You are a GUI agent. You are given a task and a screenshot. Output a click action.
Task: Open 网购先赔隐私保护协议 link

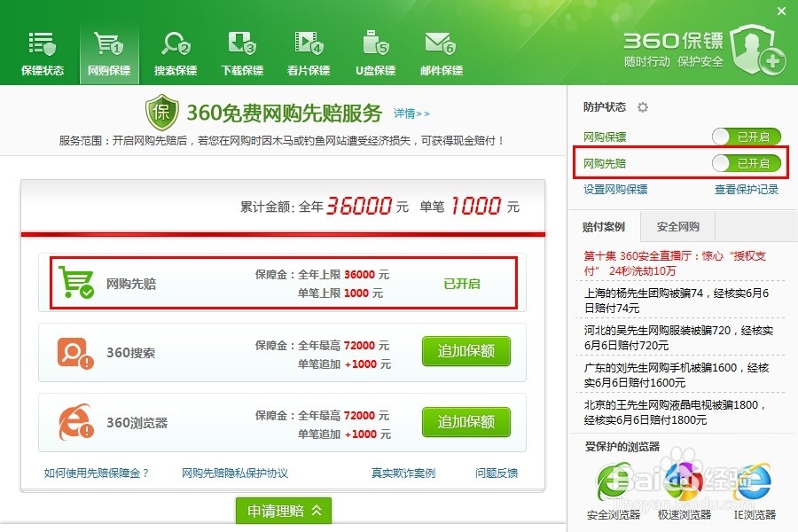[235, 473]
